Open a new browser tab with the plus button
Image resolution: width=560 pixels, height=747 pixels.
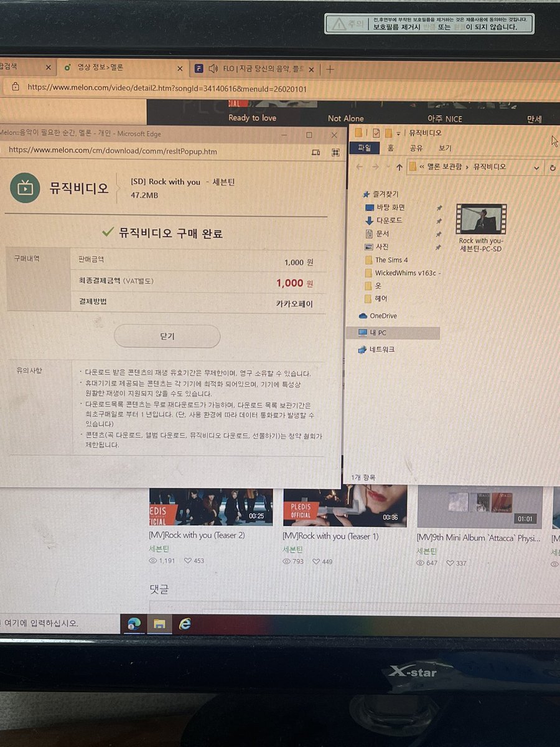click(330, 69)
